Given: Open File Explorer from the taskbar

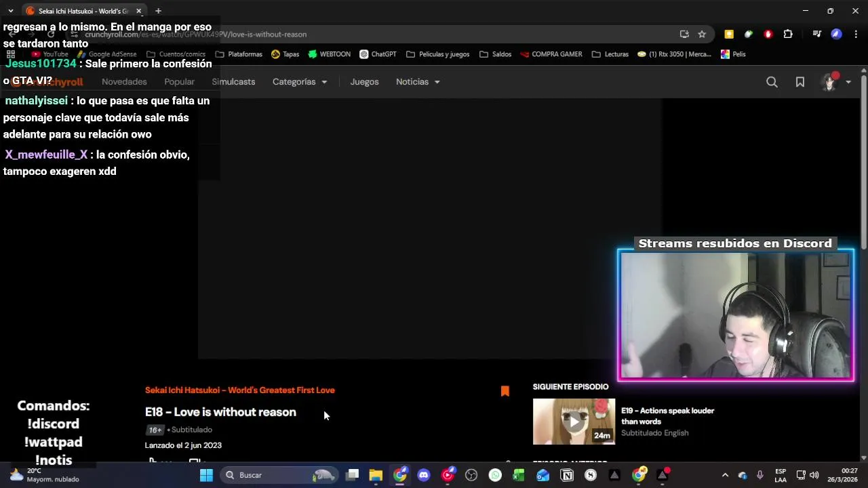Looking at the screenshot, I should [376, 475].
